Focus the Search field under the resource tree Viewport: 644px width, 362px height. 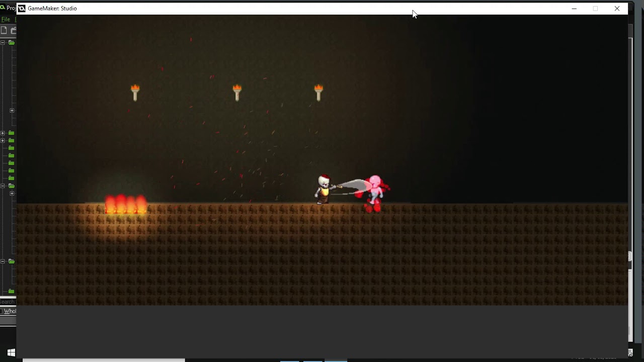pos(8,302)
